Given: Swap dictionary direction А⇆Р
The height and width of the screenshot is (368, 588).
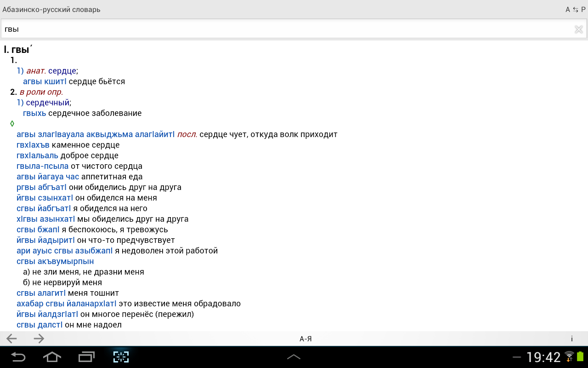Looking at the screenshot, I should click(x=576, y=10).
